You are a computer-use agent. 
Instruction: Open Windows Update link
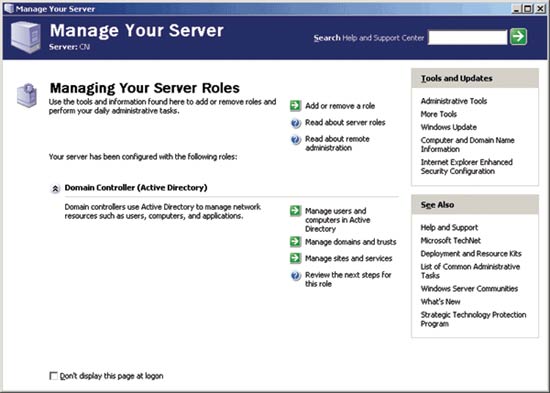pos(449,127)
